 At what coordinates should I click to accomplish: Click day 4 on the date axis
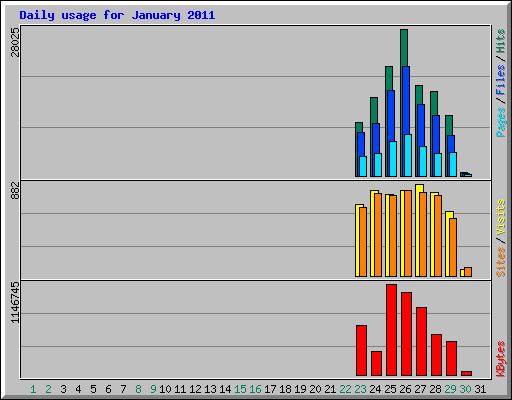coord(78,389)
